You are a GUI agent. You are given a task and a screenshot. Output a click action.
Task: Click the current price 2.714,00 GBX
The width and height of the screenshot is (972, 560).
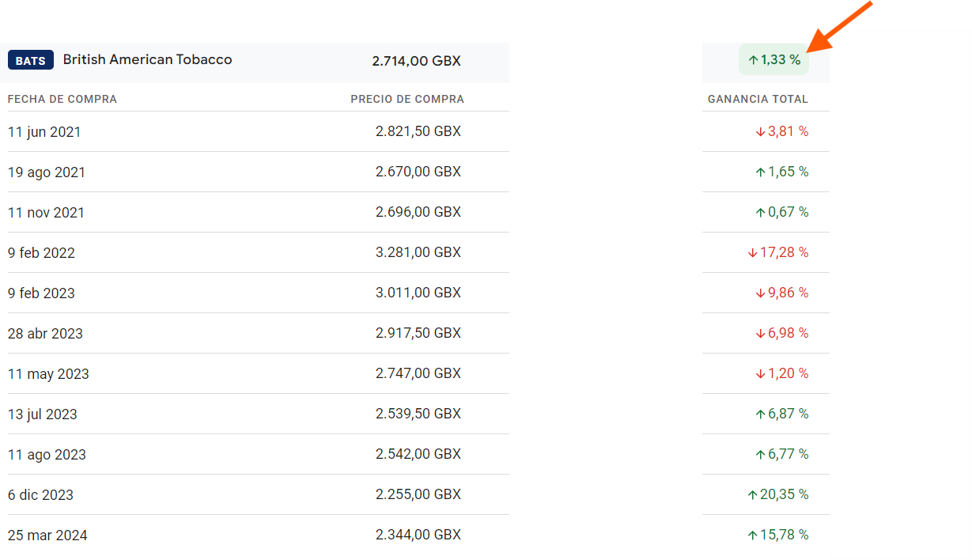tap(416, 61)
